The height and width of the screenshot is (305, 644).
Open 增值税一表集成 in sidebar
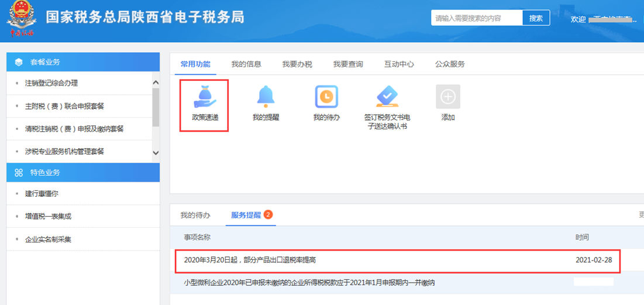tap(48, 217)
